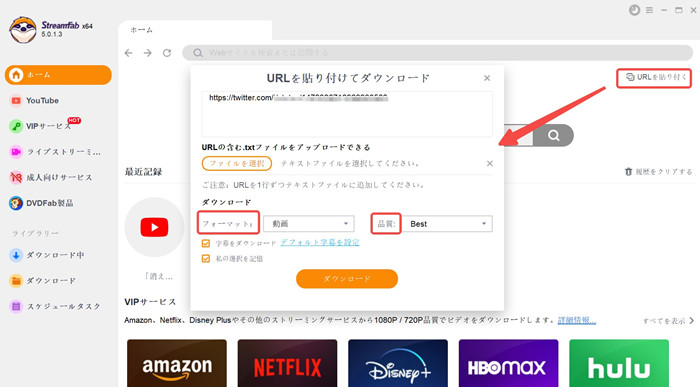Show the downloading queue in library

[47, 255]
